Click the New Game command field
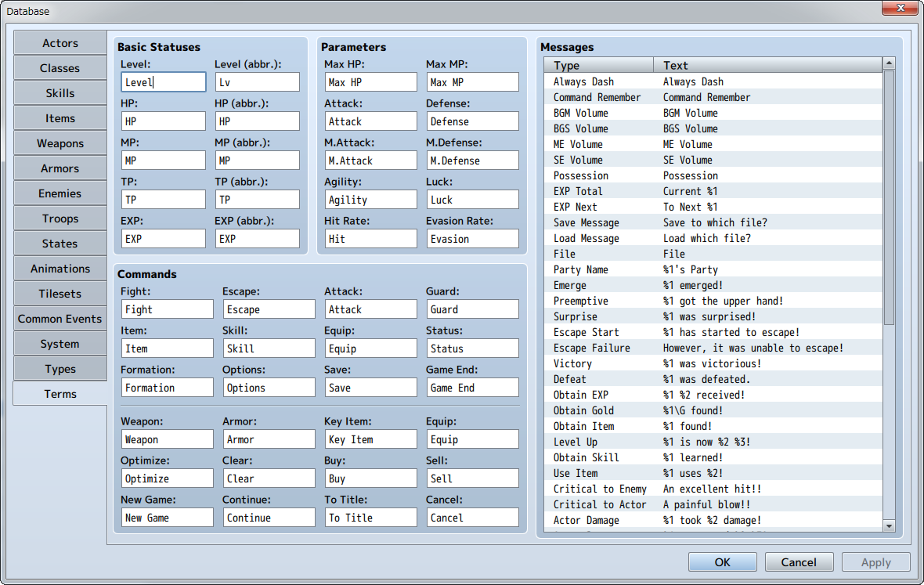This screenshot has height=585, width=924. 167,518
